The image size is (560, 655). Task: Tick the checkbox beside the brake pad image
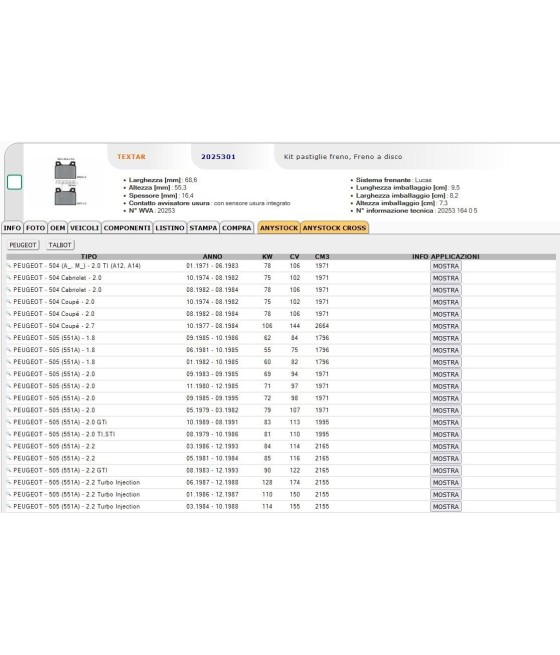coord(15,182)
